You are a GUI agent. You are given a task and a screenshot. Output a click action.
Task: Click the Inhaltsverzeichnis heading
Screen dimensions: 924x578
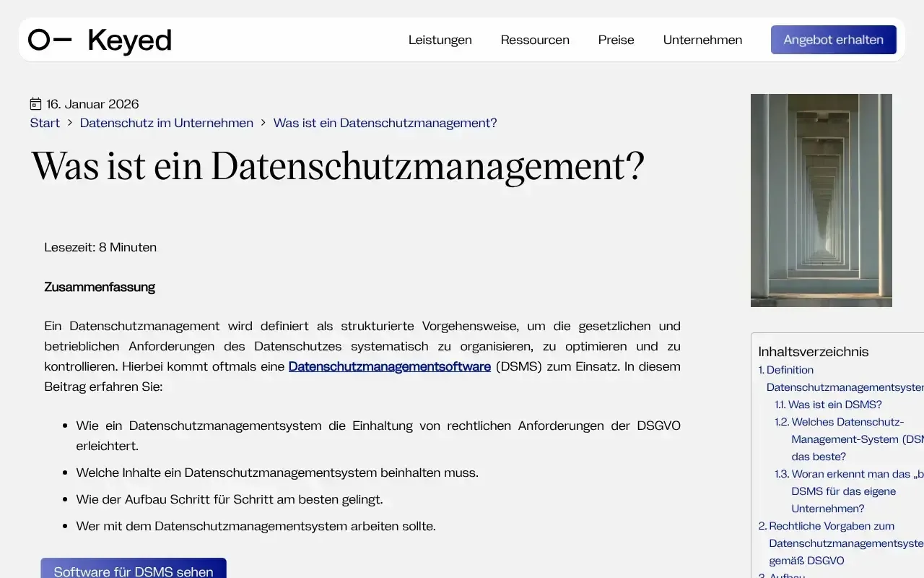click(813, 352)
